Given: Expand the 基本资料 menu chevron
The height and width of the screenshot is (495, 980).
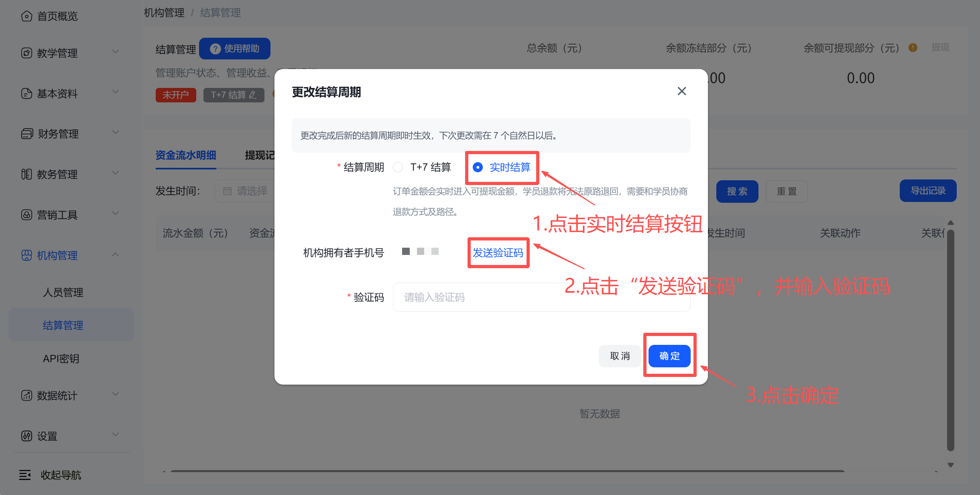Looking at the screenshot, I should coord(116,92).
